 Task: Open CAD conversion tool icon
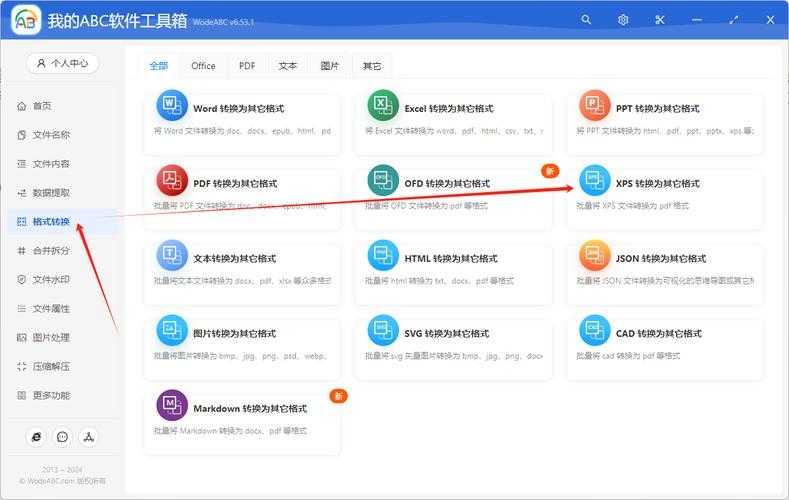tap(594, 330)
